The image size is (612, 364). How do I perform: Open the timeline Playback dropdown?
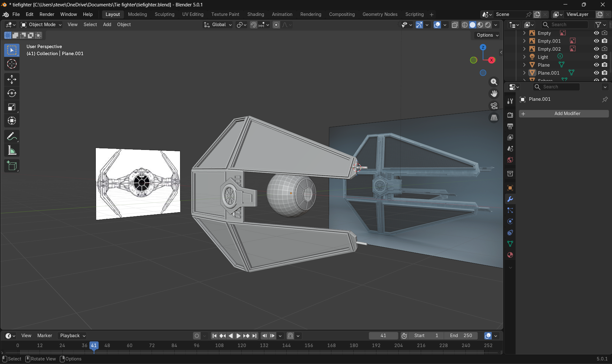point(73,336)
